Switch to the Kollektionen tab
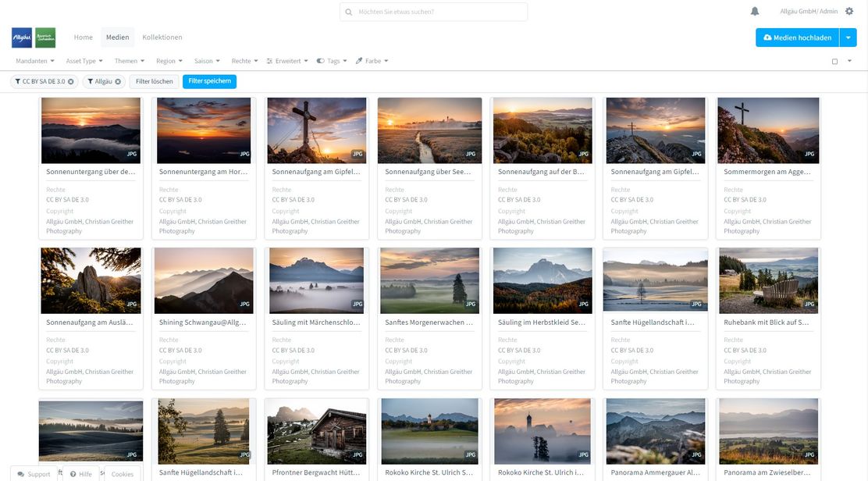868x481 pixels. click(162, 37)
